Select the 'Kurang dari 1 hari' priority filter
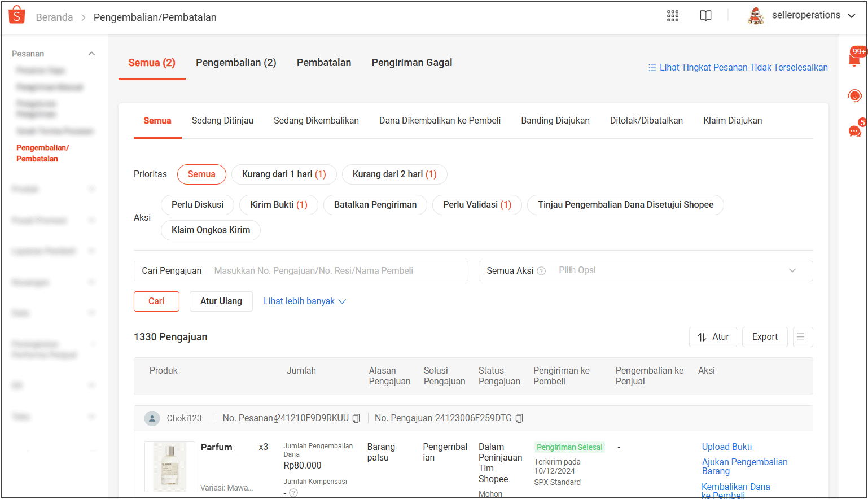Image resolution: width=868 pixels, height=499 pixels. point(284,174)
